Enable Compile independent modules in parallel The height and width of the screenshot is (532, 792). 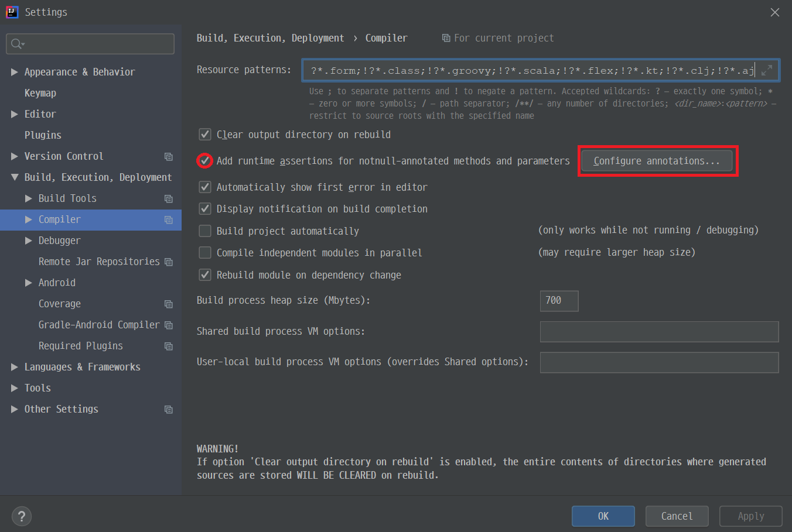[x=205, y=253]
